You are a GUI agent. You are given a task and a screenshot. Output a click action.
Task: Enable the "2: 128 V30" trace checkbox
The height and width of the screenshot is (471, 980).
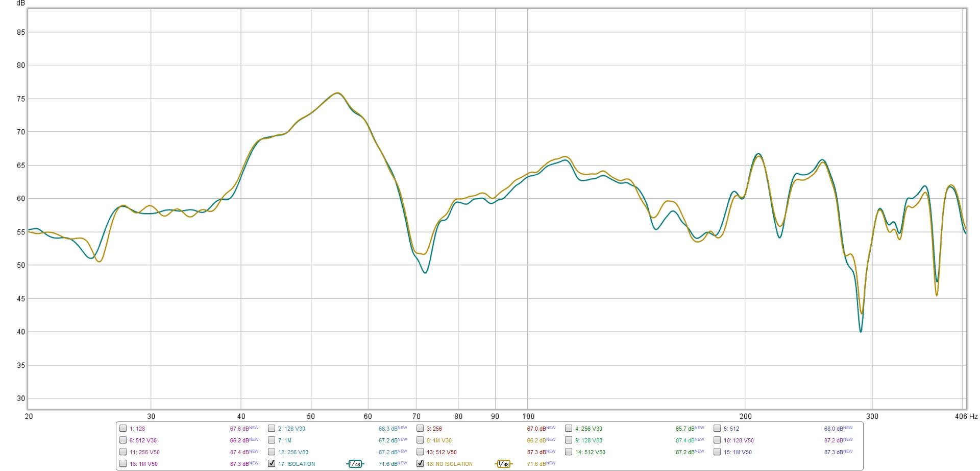click(x=272, y=428)
